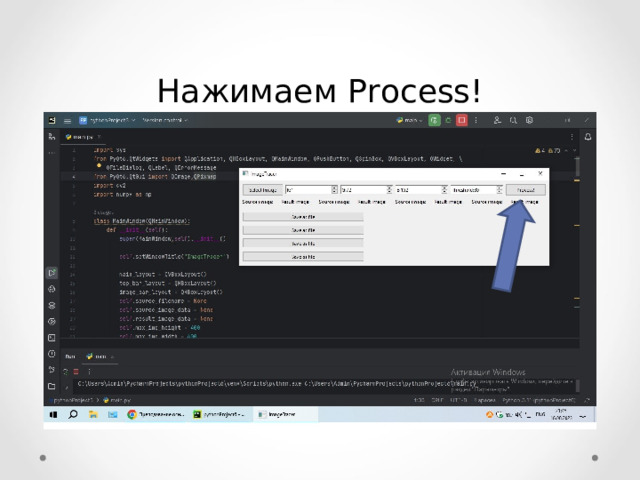
Task: Click the Select image button in ImageToner
Action: [x=262, y=190]
